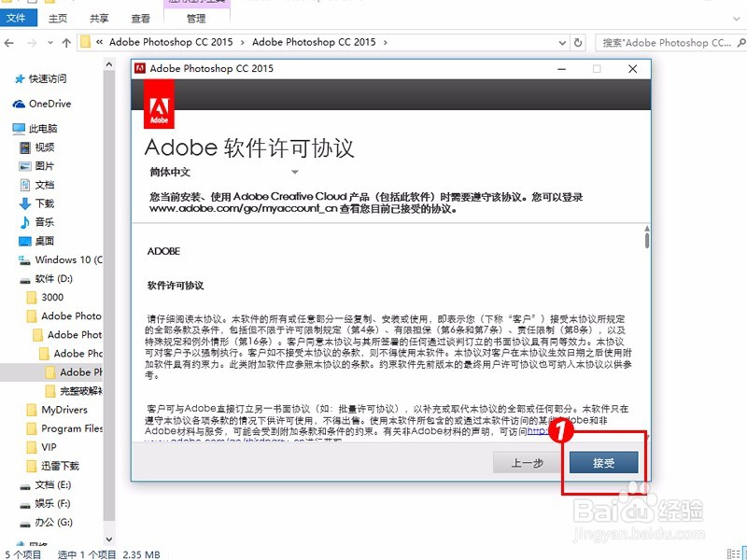Open the 简体中文 language dropdown
The width and height of the screenshot is (747, 560).
click(295, 173)
